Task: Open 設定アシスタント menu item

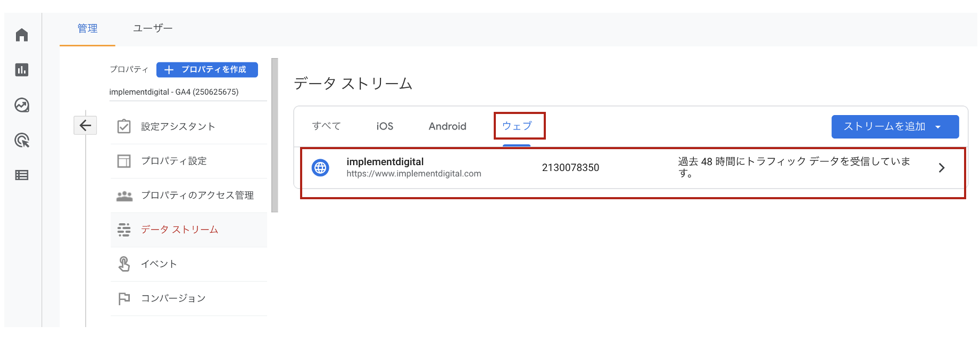Action: (x=189, y=126)
